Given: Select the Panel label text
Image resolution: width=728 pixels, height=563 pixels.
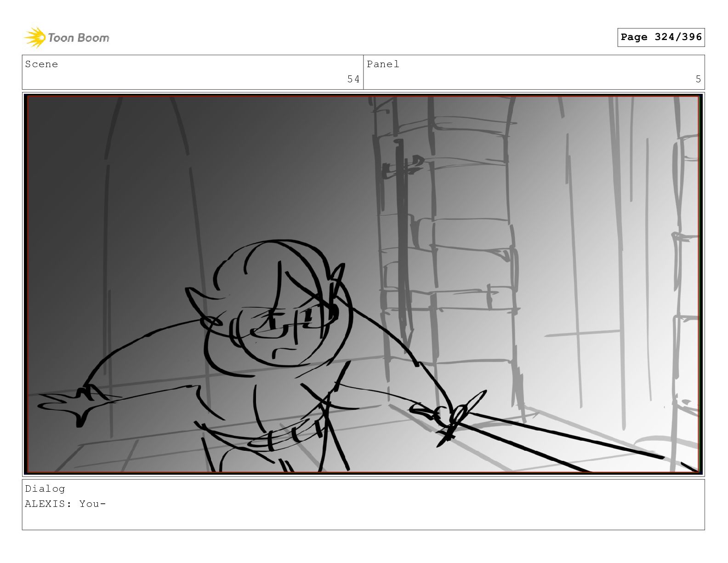Looking at the screenshot, I should tap(383, 64).
